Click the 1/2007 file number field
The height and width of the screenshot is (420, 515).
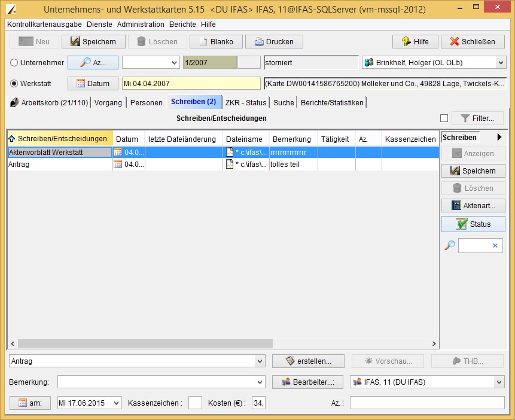tap(210, 62)
